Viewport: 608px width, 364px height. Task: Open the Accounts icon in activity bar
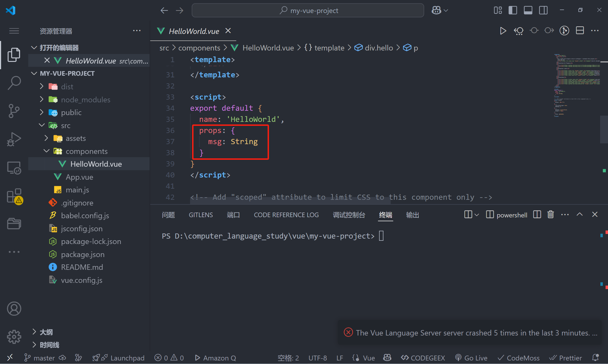14,309
